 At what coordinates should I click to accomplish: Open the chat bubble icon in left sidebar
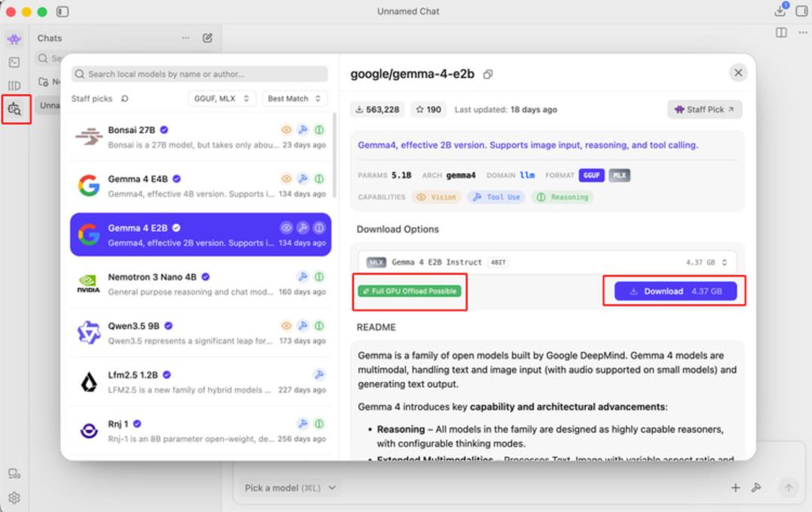pyautogui.click(x=14, y=39)
